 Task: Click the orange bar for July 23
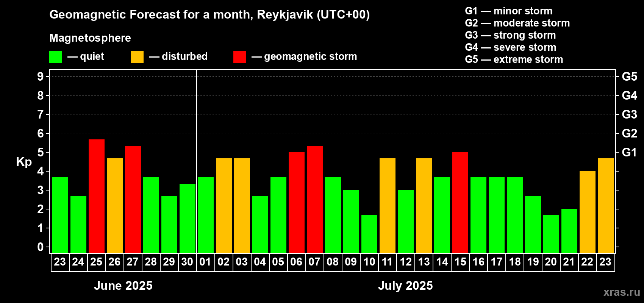606,206
